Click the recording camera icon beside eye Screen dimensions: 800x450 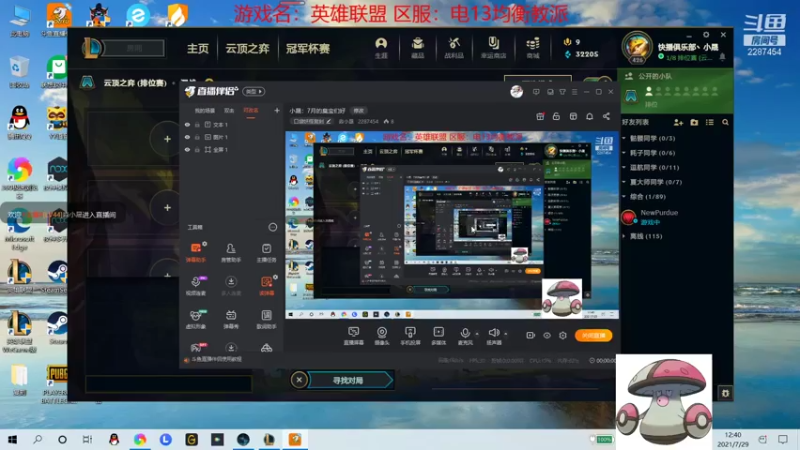(x=531, y=335)
